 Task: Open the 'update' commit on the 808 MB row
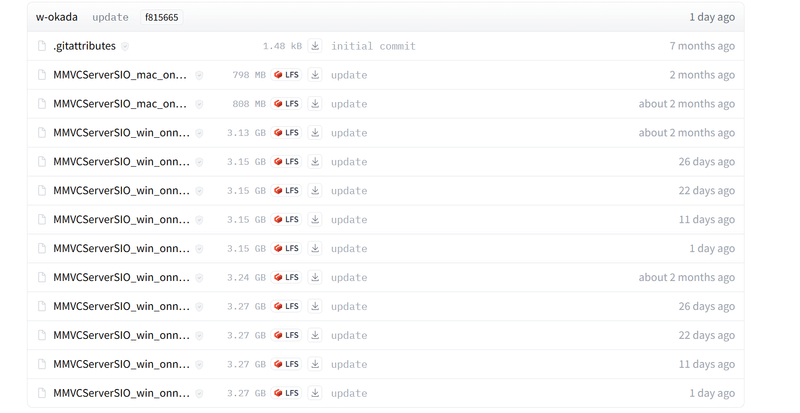pos(349,104)
